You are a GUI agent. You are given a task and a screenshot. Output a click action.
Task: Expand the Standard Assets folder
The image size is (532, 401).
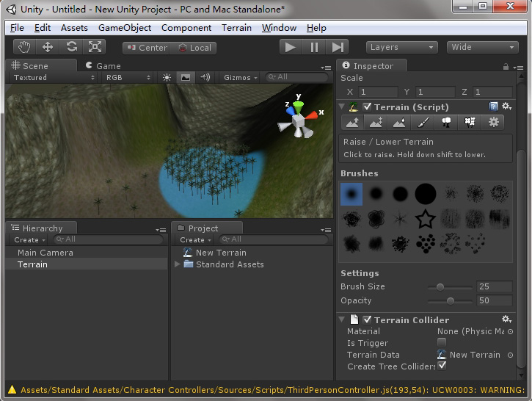pyautogui.click(x=177, y=264)
